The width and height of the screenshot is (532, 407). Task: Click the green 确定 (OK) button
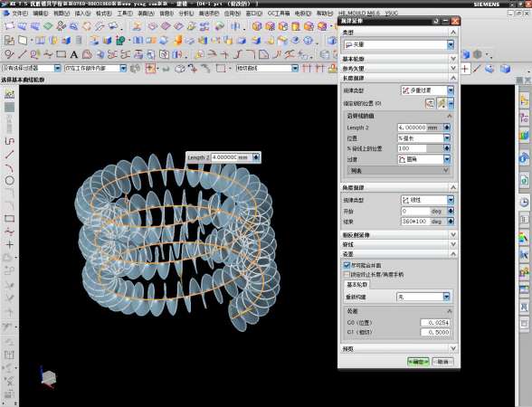(418, 362)
